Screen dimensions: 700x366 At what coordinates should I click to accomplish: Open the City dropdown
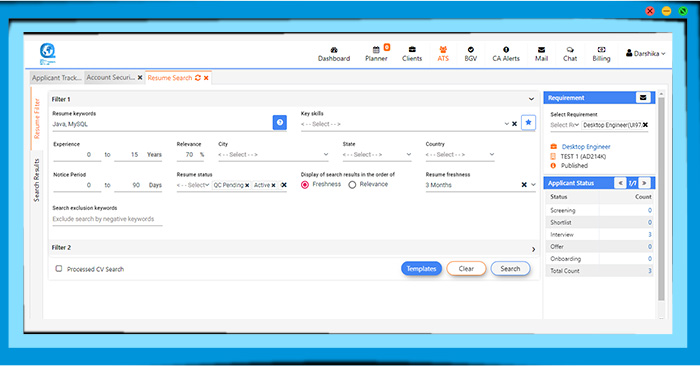[x=273, y=154]
